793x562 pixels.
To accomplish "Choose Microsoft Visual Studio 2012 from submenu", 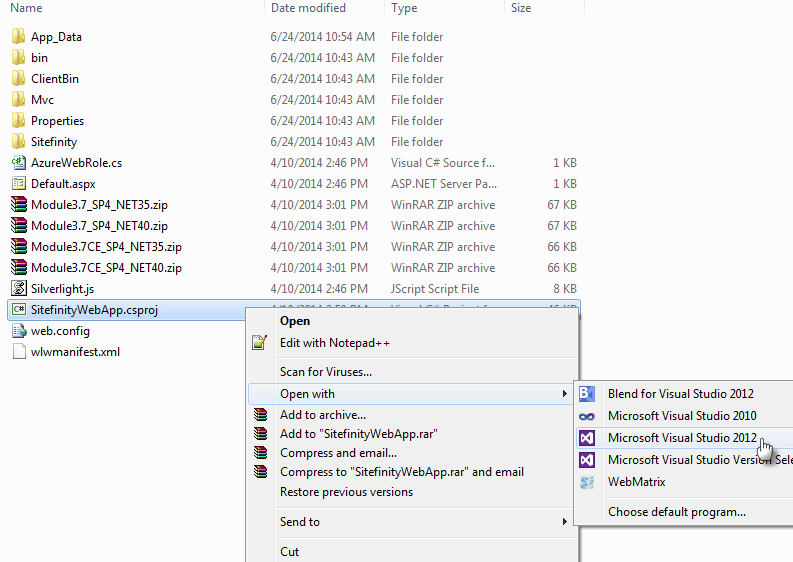I will point(682,438).
